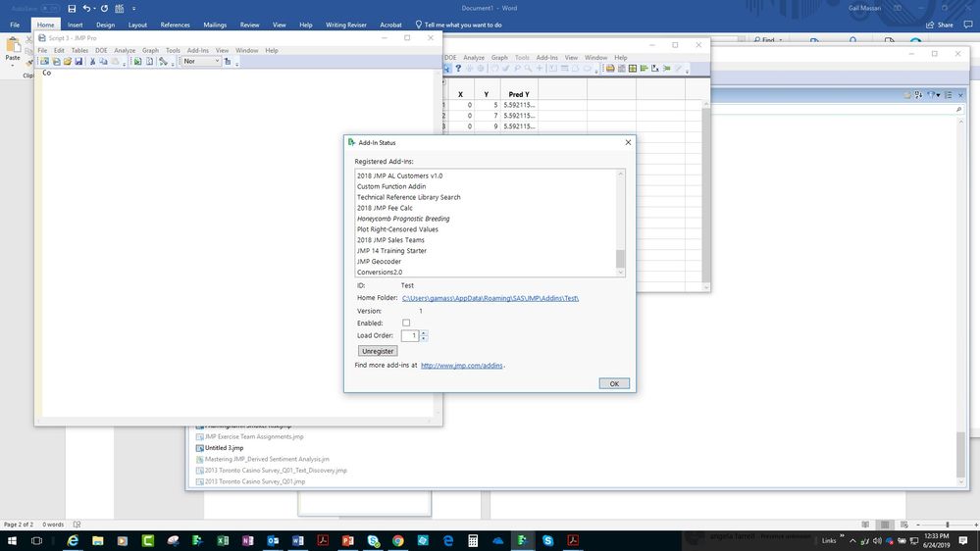This screenshot has width=980, height=551.
Task: Open Excel from the taskbar
Action: click(223, 540)
